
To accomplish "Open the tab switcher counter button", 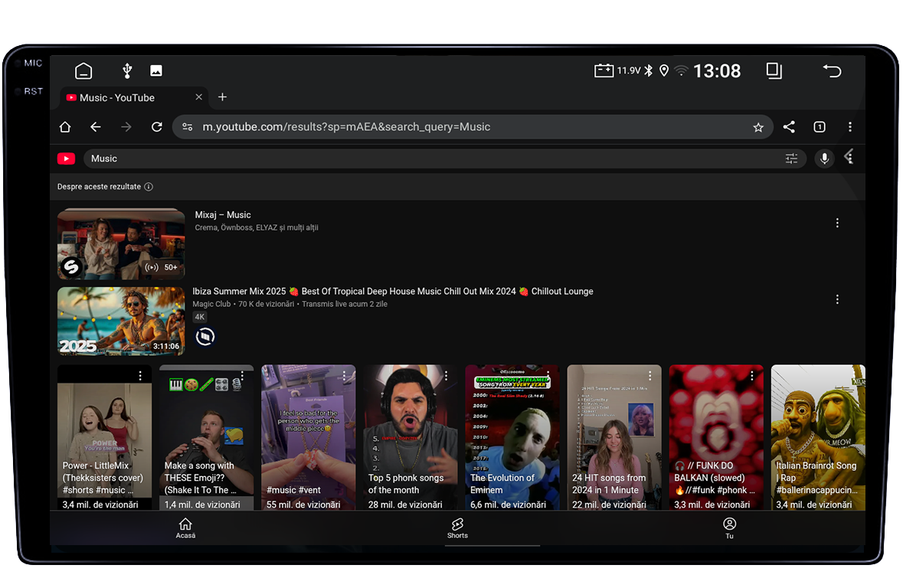I will pyautogui.click(x=819, y=127).
